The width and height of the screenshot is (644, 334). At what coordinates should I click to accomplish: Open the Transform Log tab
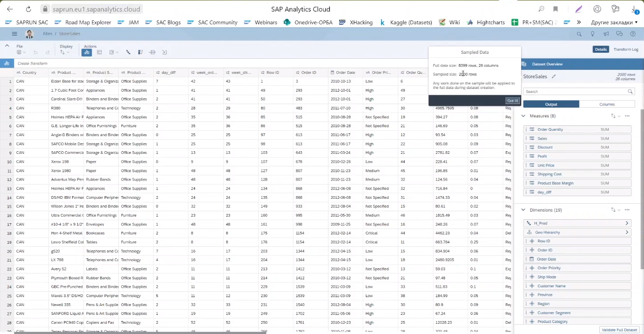pos(626,49)
